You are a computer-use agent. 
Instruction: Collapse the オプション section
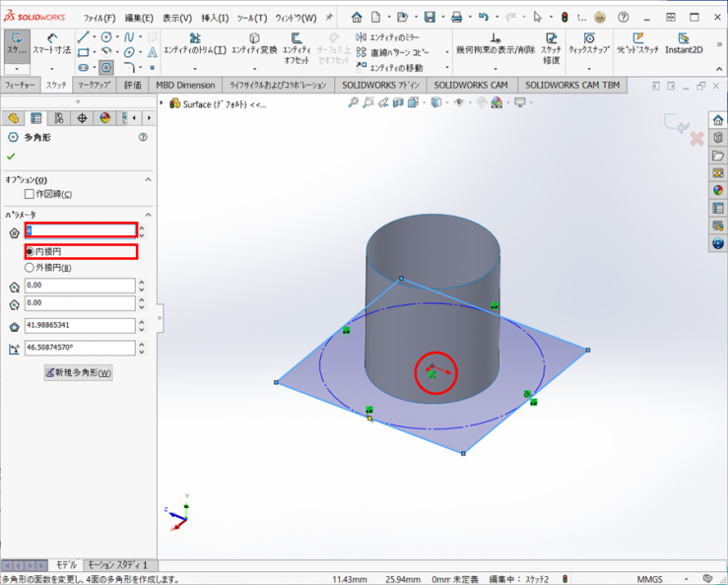(149, 180)
